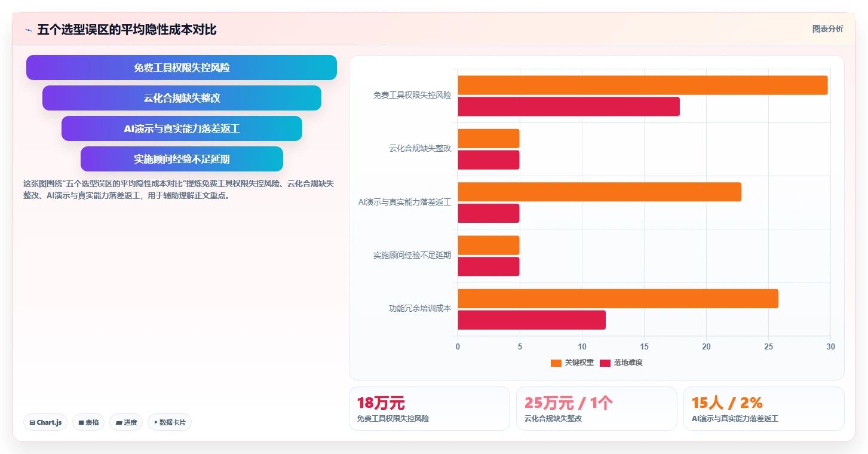
Task: Click the Chart.js tag
Action: click(45, 422)
